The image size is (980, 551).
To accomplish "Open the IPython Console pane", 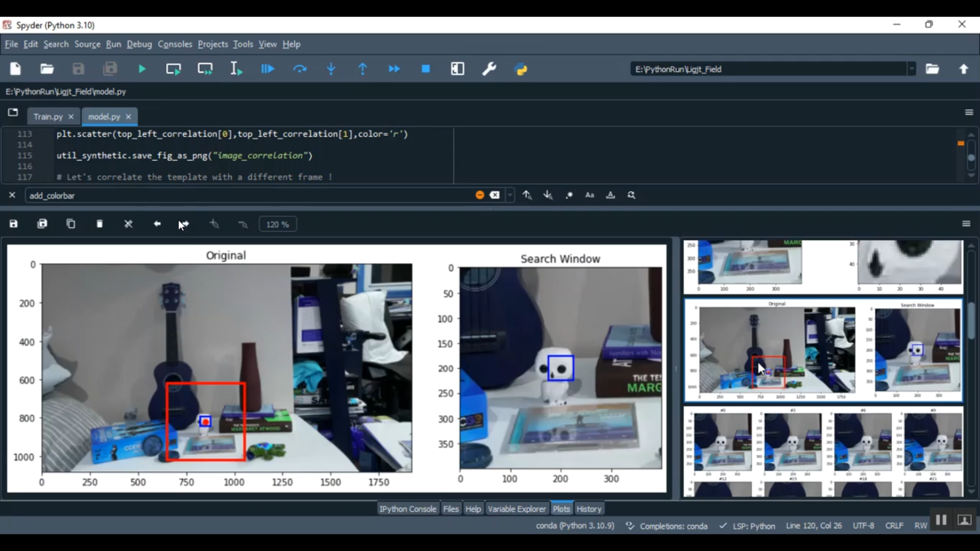I will click(x=408, y=509).
